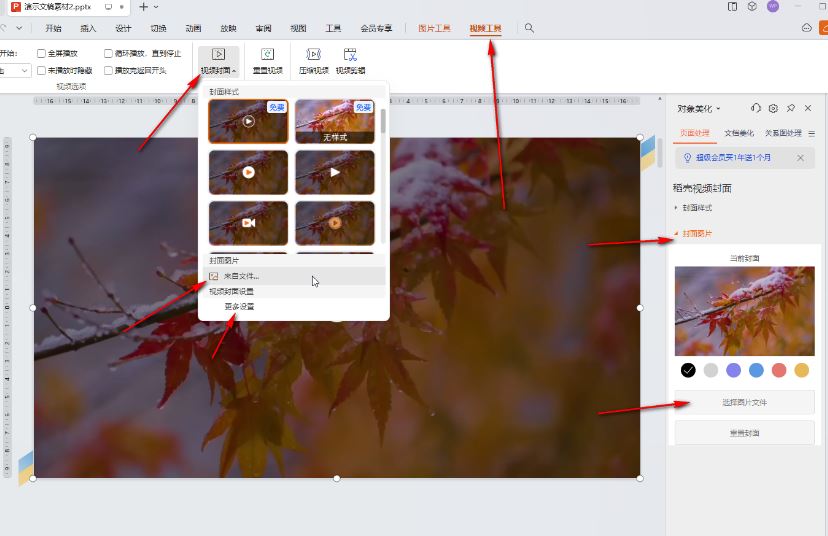Viewport: 828px width, 536px height.
Task: Click the 重置封面 button
Action: [x=744, y=433]
